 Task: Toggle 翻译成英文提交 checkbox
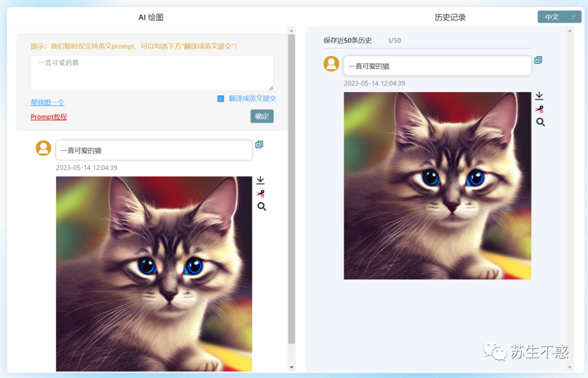220,99
